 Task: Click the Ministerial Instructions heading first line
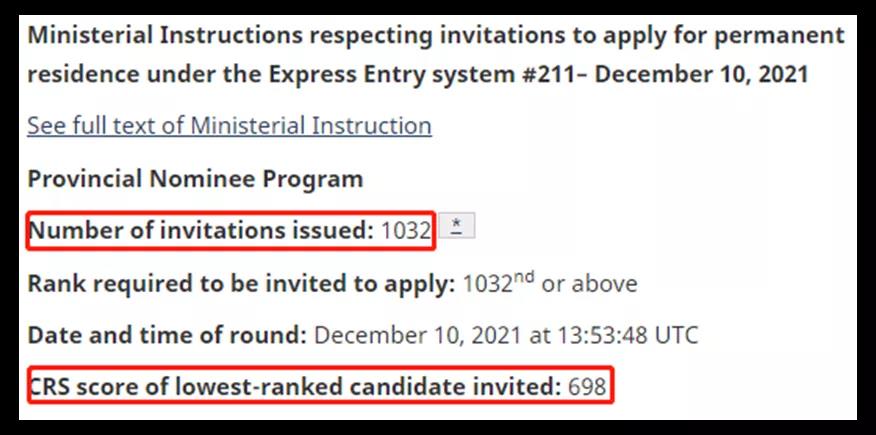(x=436, y=36)
